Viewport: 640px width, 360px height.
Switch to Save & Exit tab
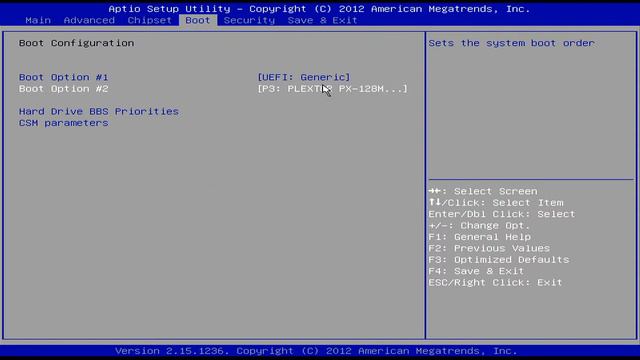pyautogui.click(x=322, y=20)
